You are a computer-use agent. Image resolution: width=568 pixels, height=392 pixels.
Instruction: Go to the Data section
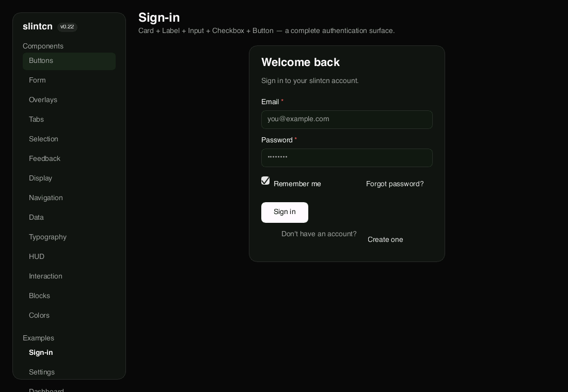click(69, 217)
